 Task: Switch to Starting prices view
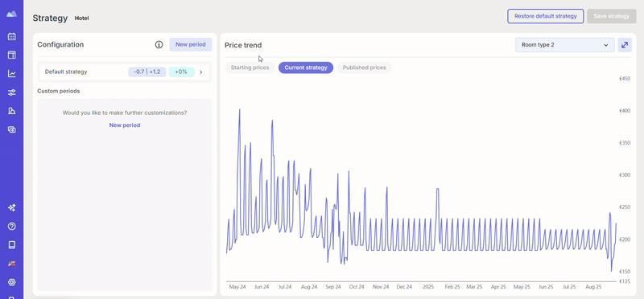pyautogui.click(x=250, y=68)
